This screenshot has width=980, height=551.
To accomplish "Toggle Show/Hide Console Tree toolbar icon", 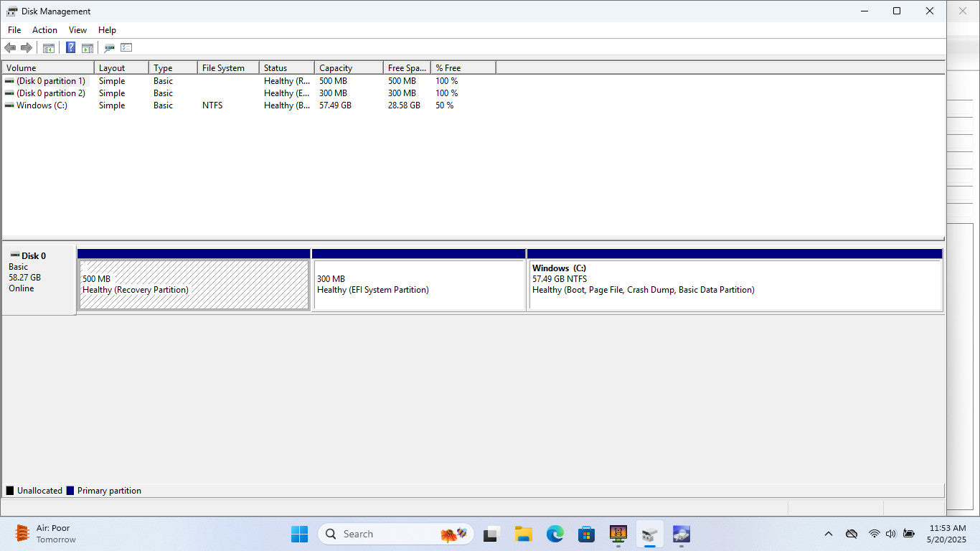I will tap(49, 48).
